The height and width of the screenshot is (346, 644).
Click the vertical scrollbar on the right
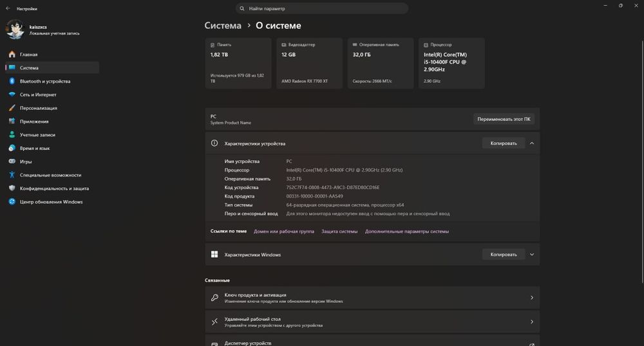(x=642, y=161)
